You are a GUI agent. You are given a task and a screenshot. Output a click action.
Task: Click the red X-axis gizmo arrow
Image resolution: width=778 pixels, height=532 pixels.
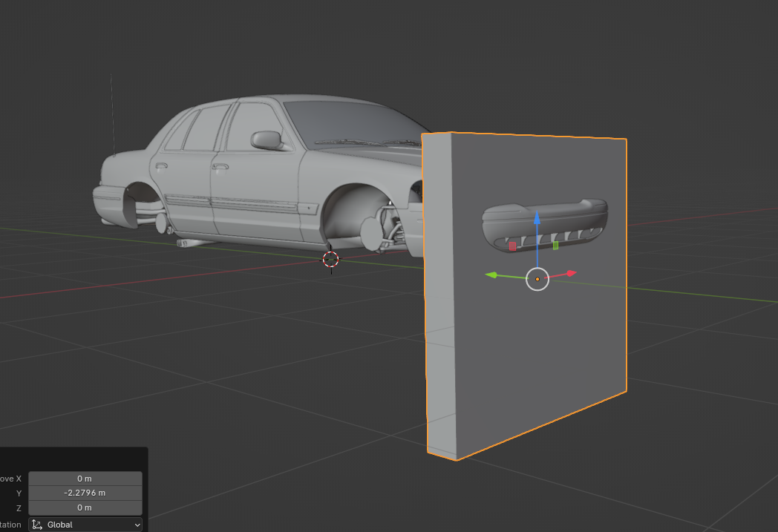571,273
